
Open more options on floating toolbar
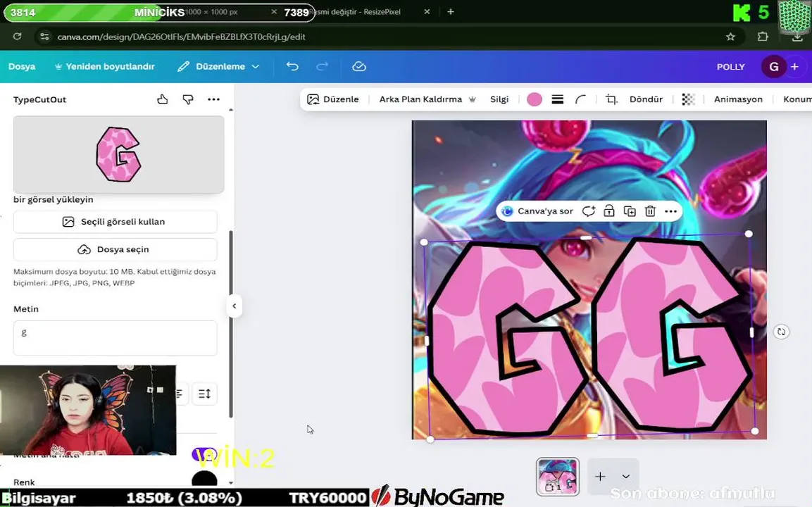(670, 211)
